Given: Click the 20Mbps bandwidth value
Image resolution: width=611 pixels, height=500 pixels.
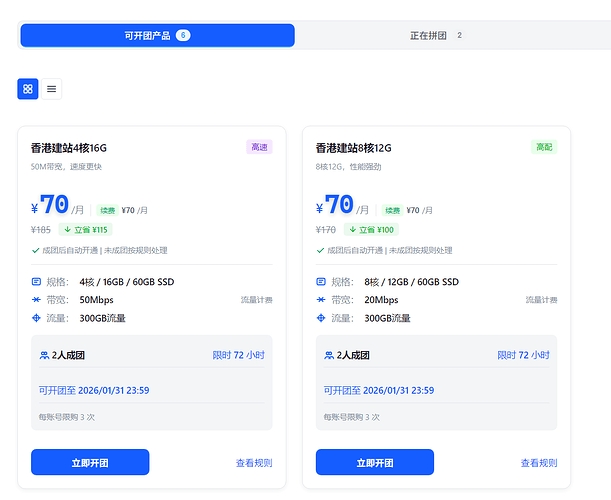Looking at the screenshot, I should pos(381,300).
